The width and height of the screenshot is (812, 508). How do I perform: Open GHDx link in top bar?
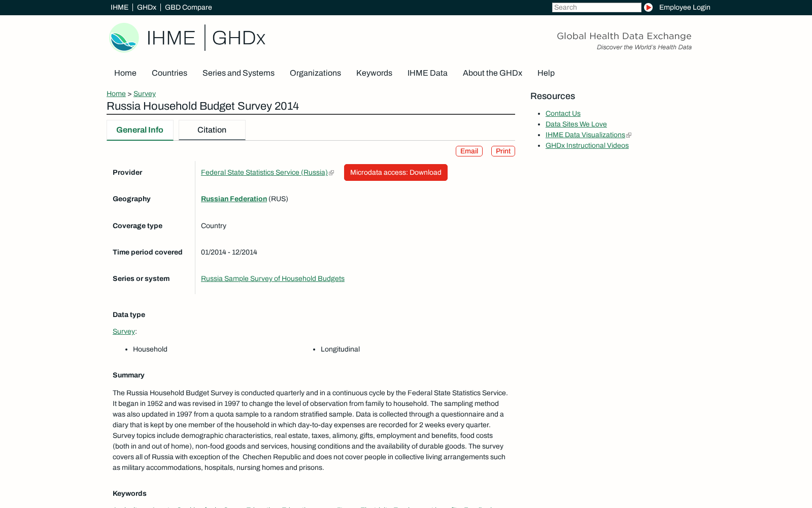[147, 7]
